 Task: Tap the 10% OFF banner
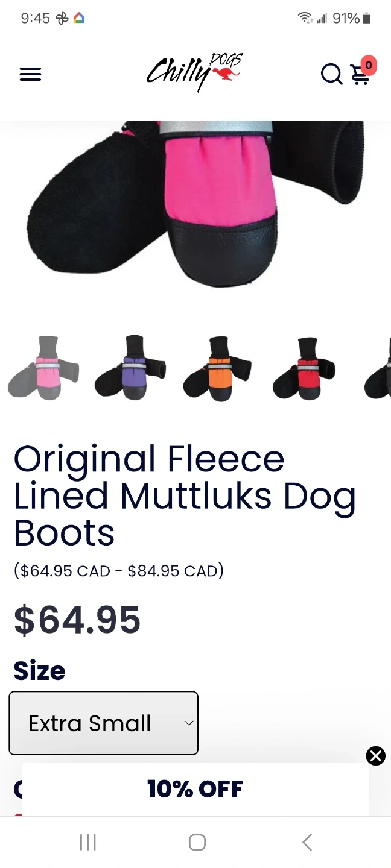[x=195, y=789]
